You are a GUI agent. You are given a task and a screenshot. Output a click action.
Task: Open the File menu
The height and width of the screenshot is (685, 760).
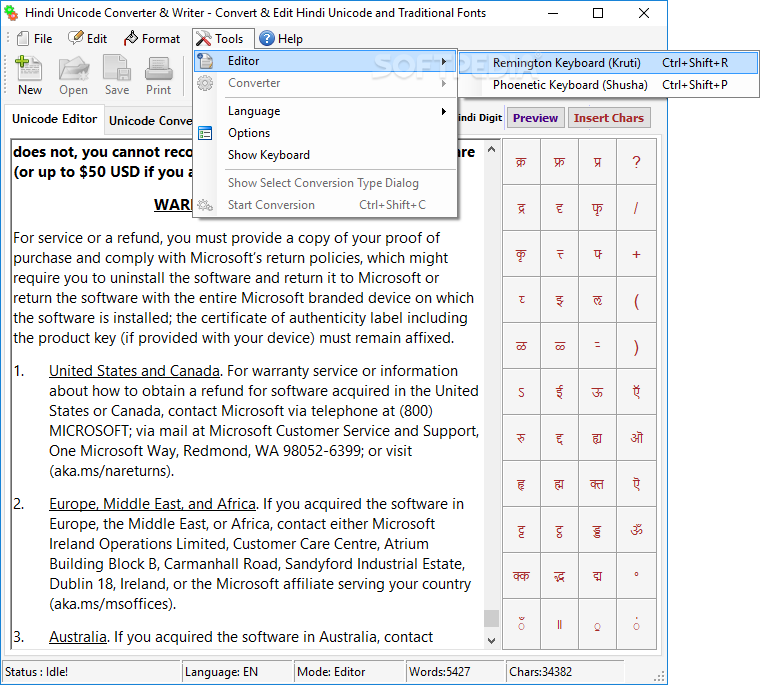[x=34, y=38]
